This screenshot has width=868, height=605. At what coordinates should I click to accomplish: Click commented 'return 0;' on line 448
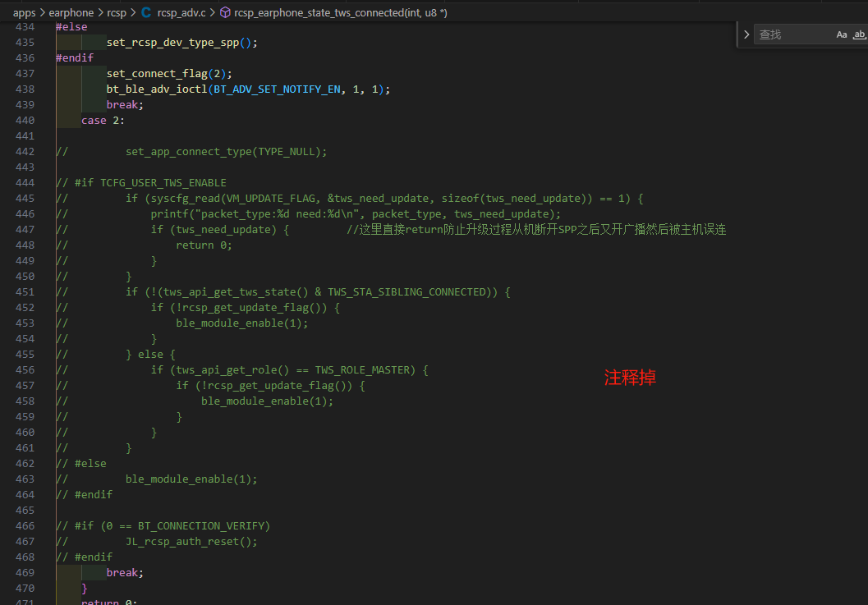[x=204, y=245]
